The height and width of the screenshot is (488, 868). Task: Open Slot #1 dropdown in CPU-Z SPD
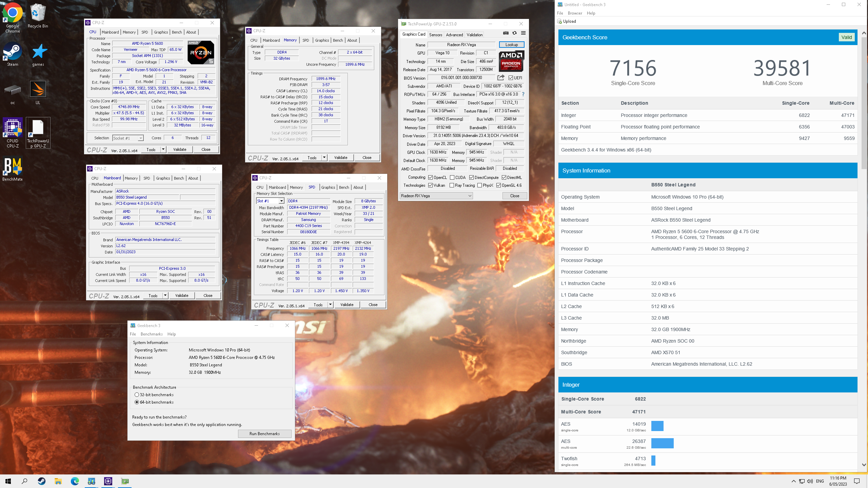pos(270,201)
